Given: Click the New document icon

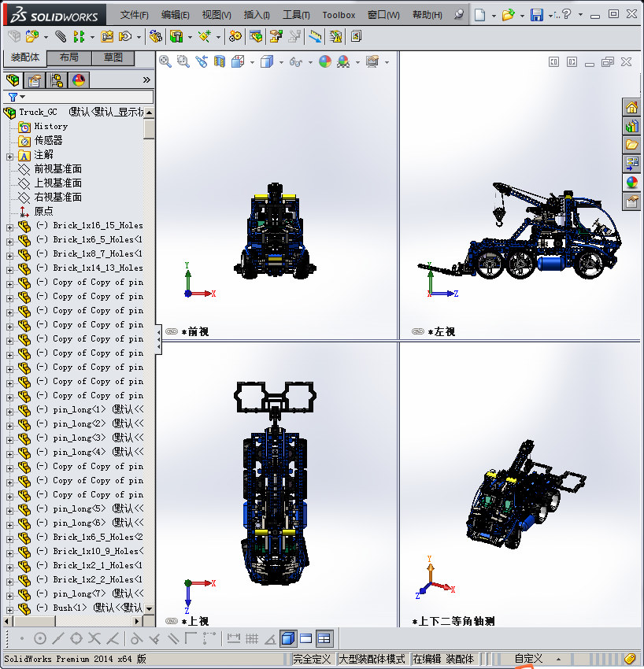Looking at the screenshot, I should point(480,15).
